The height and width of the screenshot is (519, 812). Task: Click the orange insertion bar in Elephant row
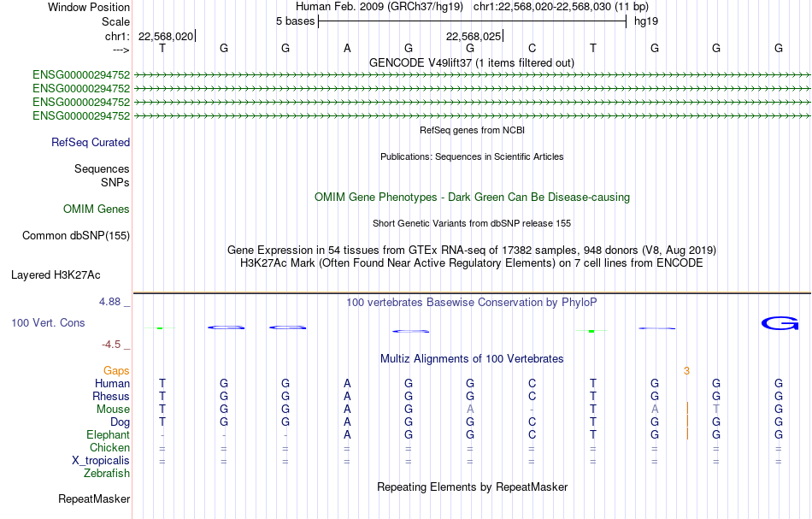687,434
